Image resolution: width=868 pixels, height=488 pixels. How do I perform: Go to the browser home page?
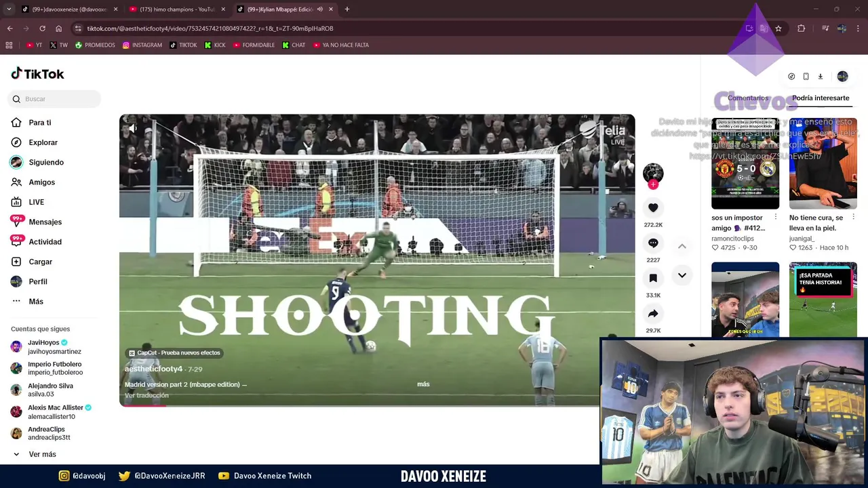(58, 28)
